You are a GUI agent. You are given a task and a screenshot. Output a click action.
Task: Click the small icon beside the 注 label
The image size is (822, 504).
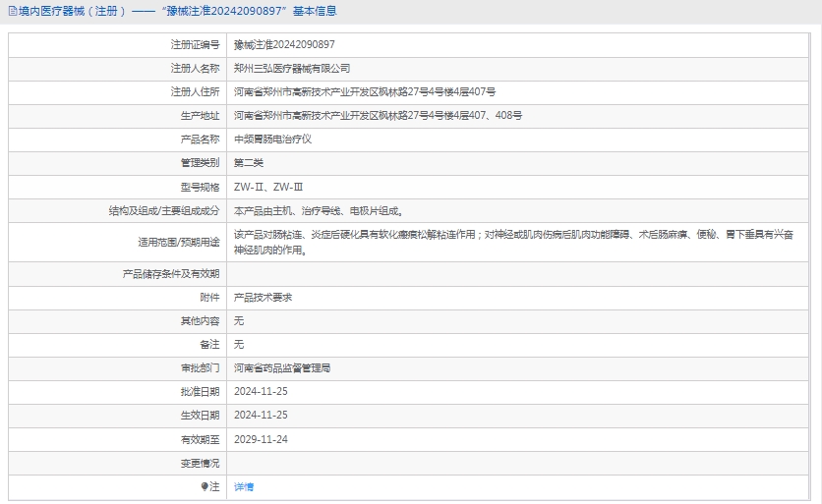[205, 487]
